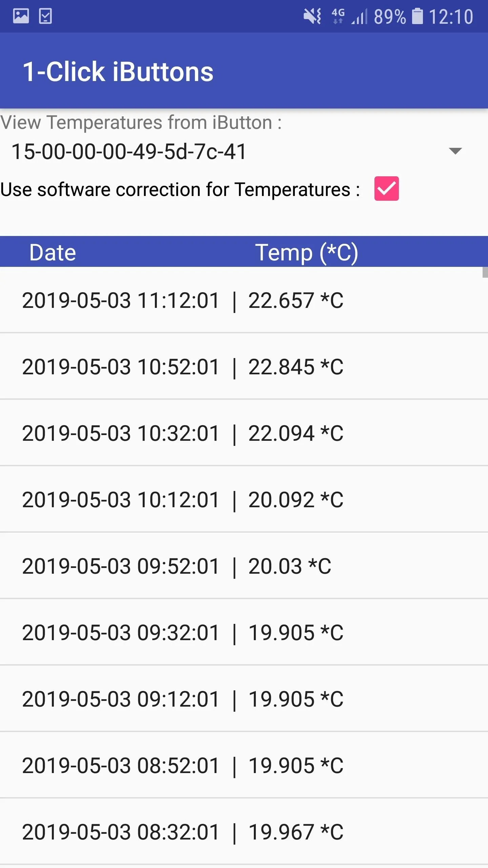Image resolution: width=488 pixels, height=868 pixels.
Task: Tap the clipboard checkmark notification icon
Action: pyautogui.click(x=45, y=16)
